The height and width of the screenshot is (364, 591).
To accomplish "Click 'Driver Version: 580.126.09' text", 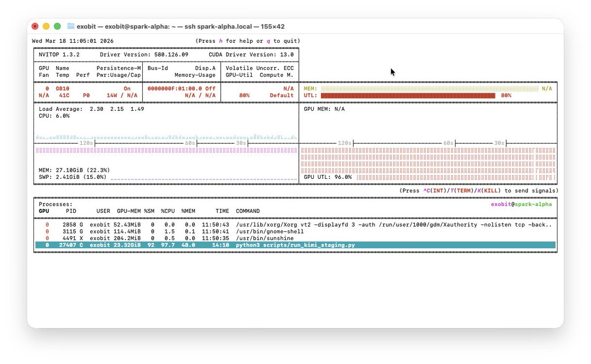I will point(144,55).
